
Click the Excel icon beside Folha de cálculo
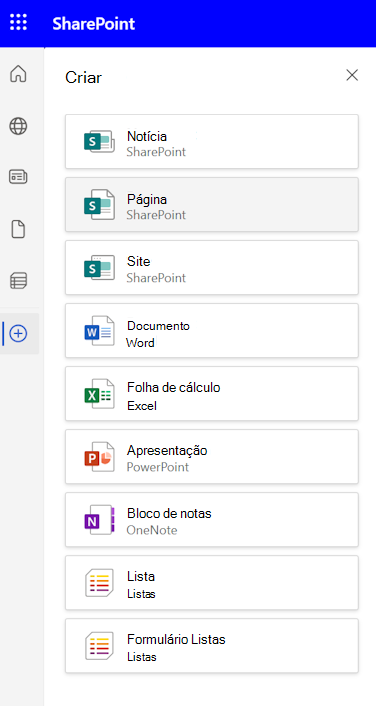(x=99, y=394)
